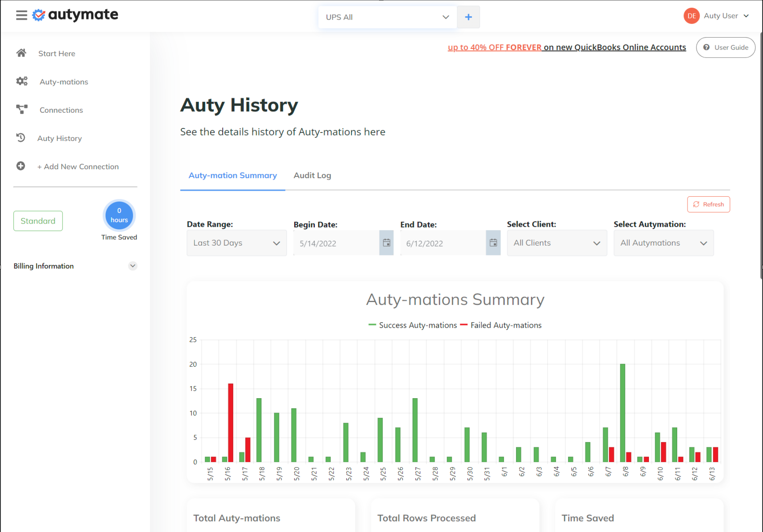Click the Refresh button
763x532 pixels.
[x=708, y=204]
